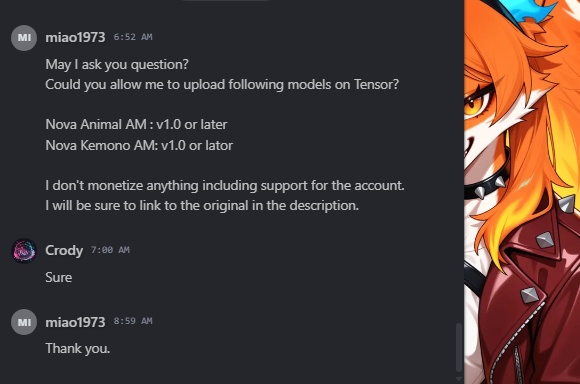Click the 6:52 AM timestamp
Screen dimensions: 580x384
133,37
